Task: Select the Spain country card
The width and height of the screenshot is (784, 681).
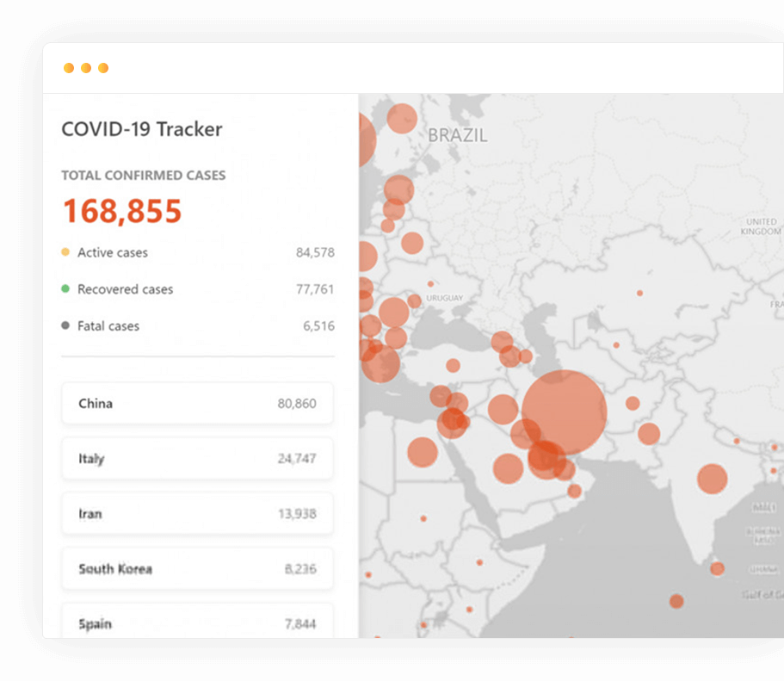Action: click(x=197, y=621)
